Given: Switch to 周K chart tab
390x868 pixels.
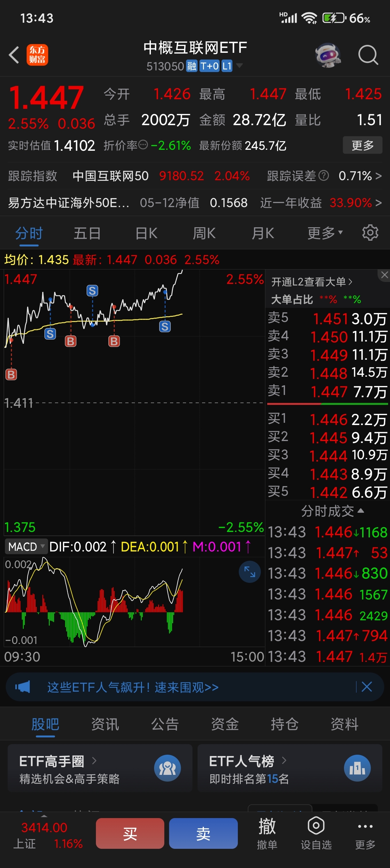Looking at the screenshot, I should (x=204, y=233).
